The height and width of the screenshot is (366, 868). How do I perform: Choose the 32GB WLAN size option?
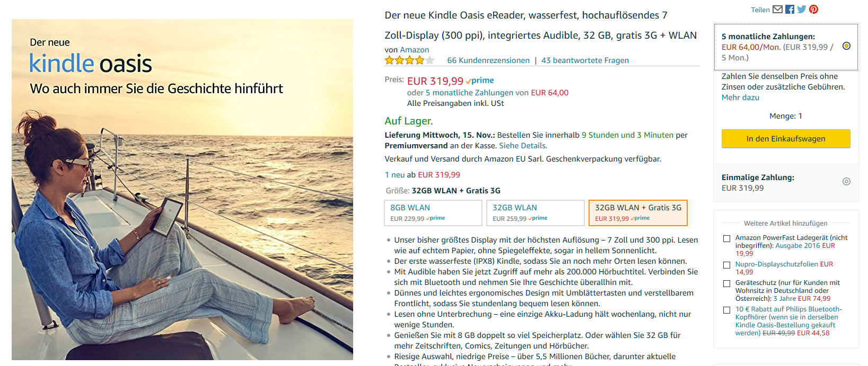pos(535,213)
